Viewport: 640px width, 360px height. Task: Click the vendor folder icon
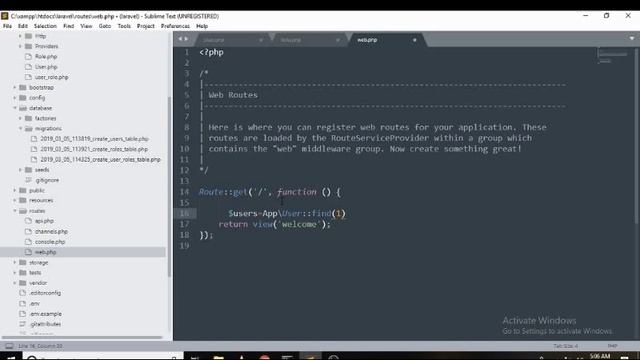23,283
